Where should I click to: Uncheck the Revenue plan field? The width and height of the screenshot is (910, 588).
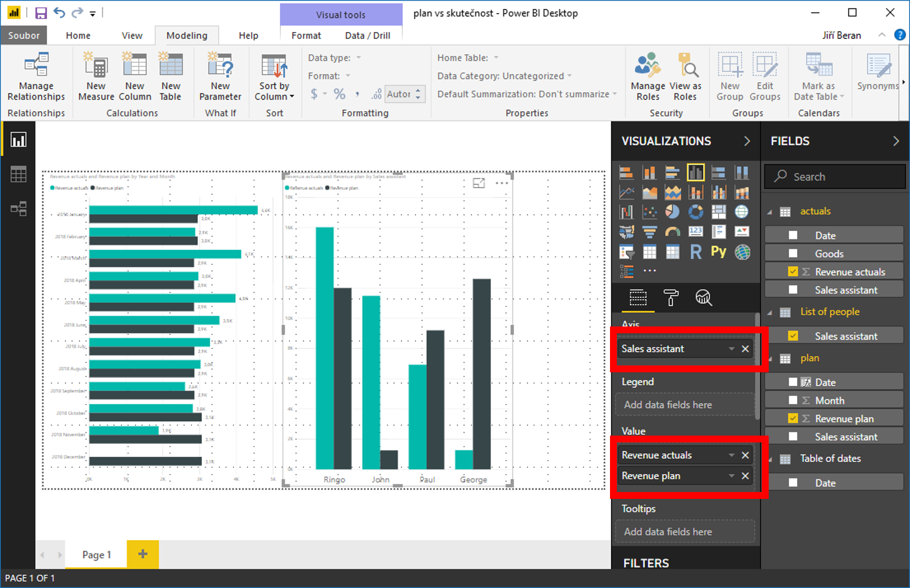[793, 418]
